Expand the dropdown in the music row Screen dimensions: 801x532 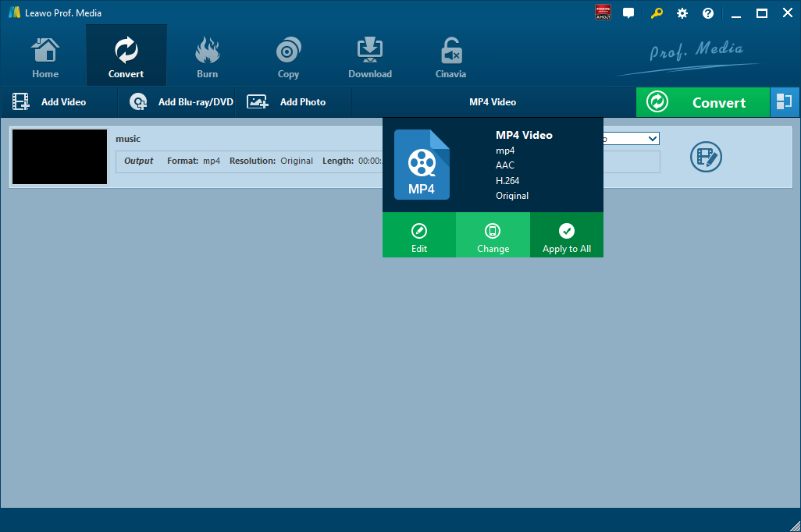pos(653,139)
